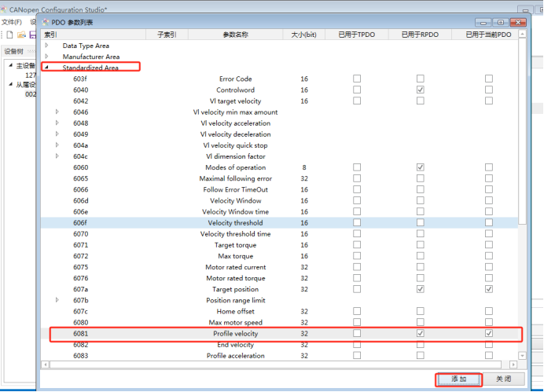The height and width of the screenshot is (392, 544).
Task: Expand the Manufacturer Area node
Action: point(46,56)
